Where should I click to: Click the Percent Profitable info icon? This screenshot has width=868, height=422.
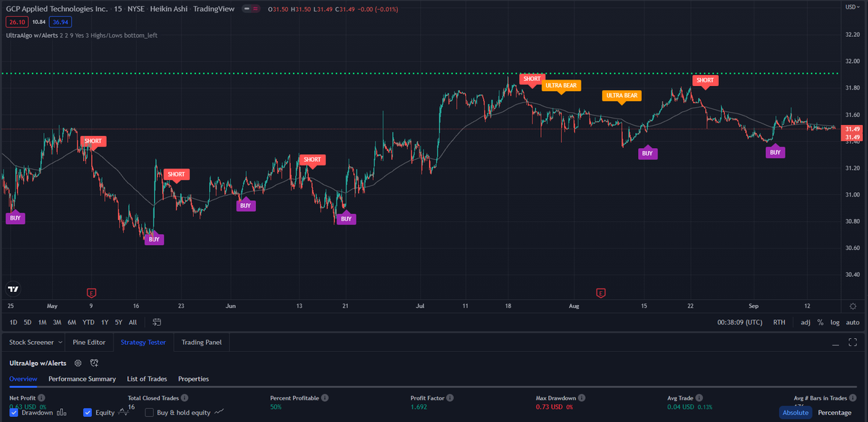[325, 397]
